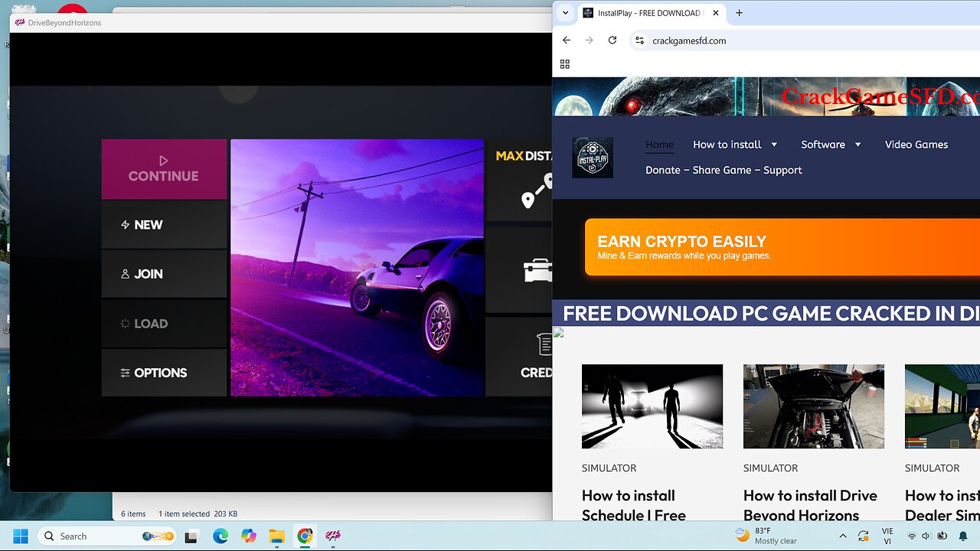
Task: Open the game OPTIONS
Action: [x=164, y=373]
